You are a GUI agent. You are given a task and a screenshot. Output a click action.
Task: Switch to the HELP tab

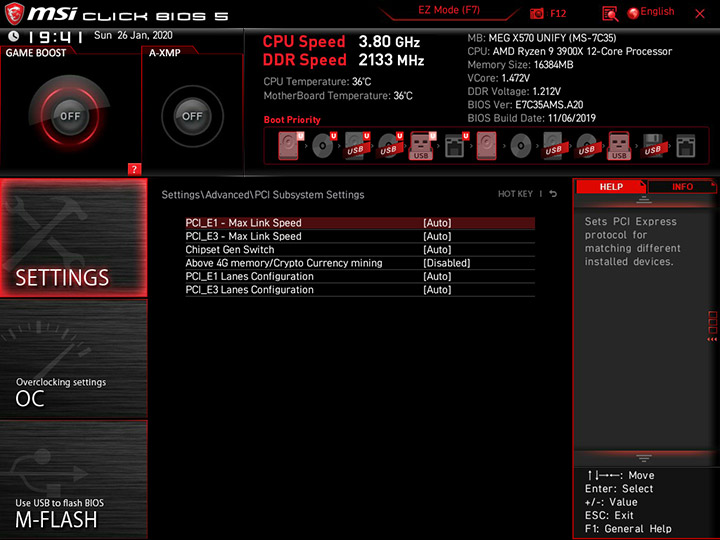[x=611, y=186]
